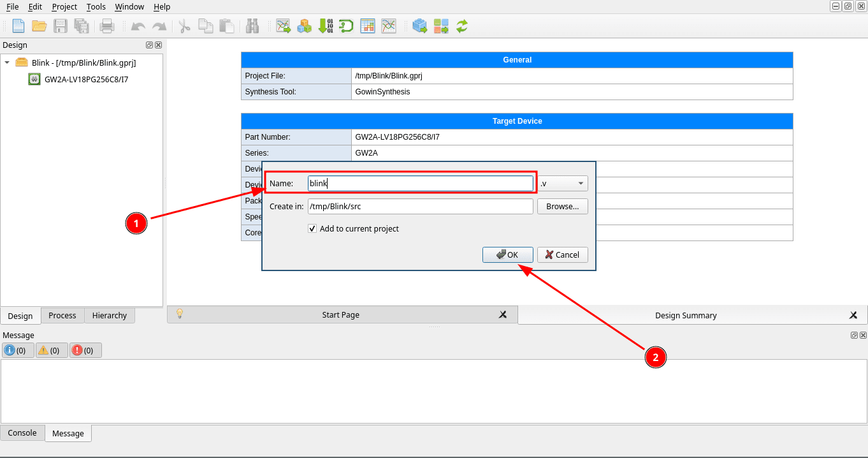Viewport: 868px width, 458px height.
Task: Click the Redo arrow icon
Action: (159, 26)
